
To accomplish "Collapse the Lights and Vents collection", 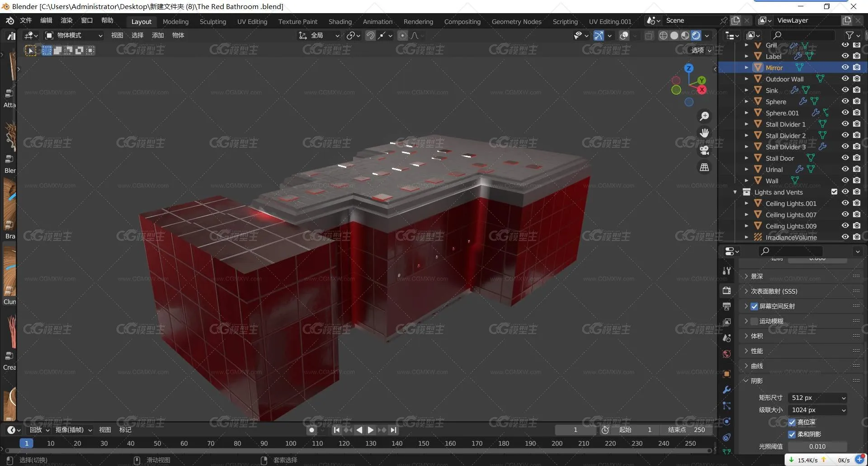I will (x=735, y=192).
